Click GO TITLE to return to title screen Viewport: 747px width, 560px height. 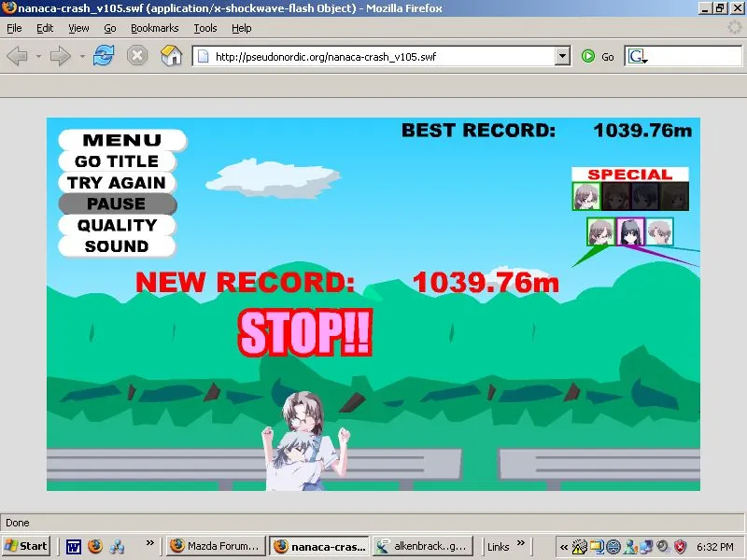click(x=117, y=161)
